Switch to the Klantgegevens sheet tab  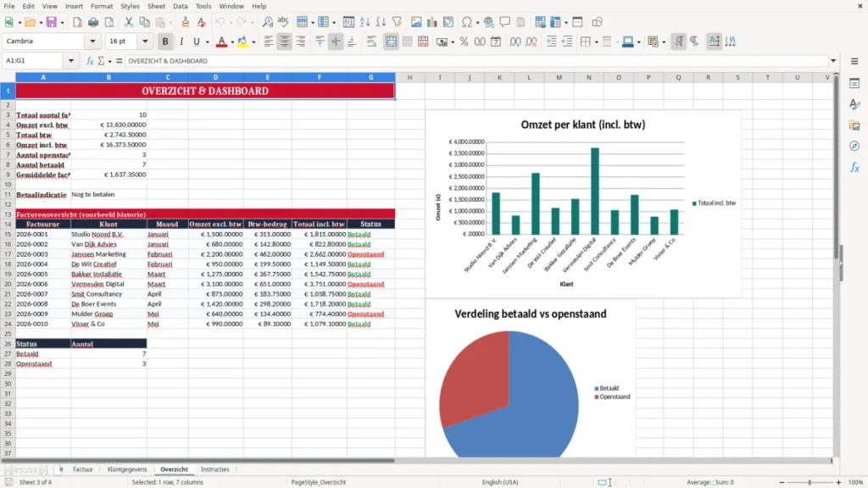[127, 469]
